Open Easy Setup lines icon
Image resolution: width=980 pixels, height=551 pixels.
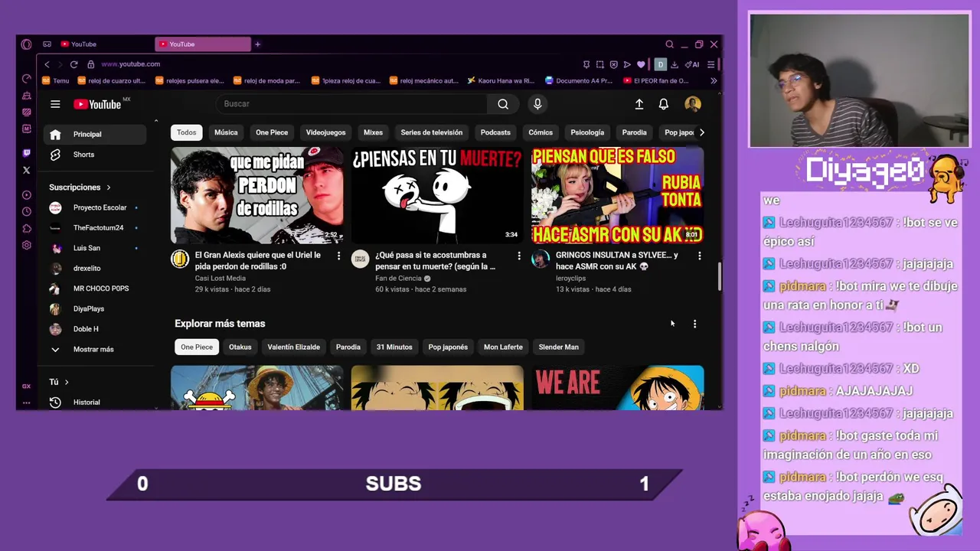click(x=711, y=64)
